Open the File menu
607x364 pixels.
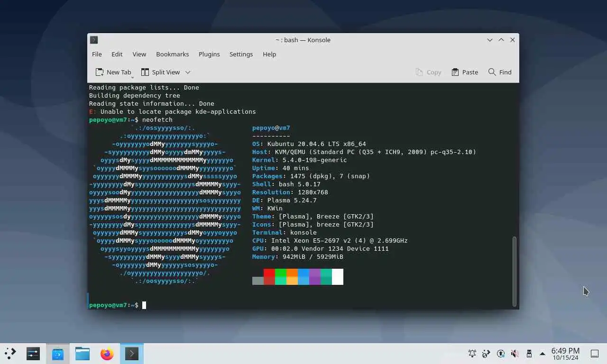(x=97, y=54)
